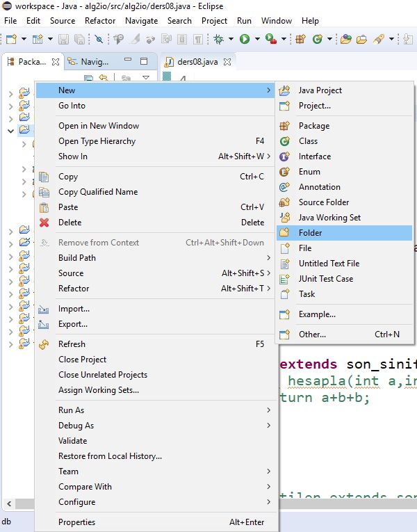Open dropdown arrow beside green Run button
Viewport: 417px width, 532px height.
tap(257, 40)
